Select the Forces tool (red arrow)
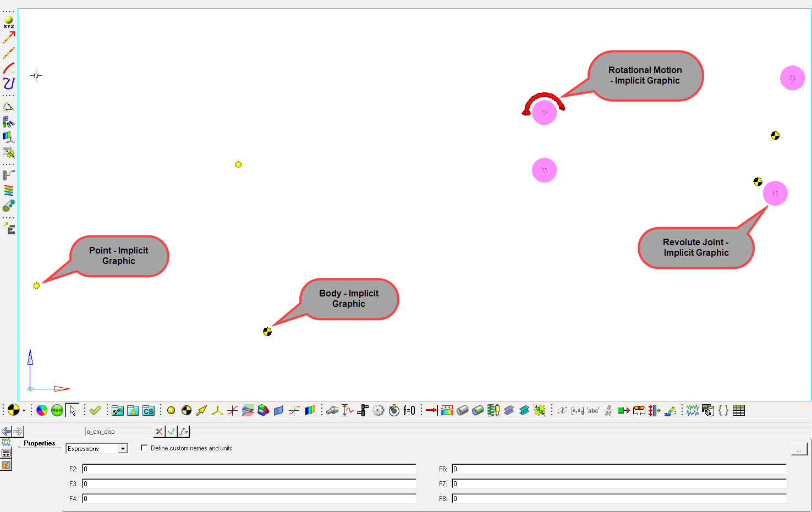 (x=431, y=410)
